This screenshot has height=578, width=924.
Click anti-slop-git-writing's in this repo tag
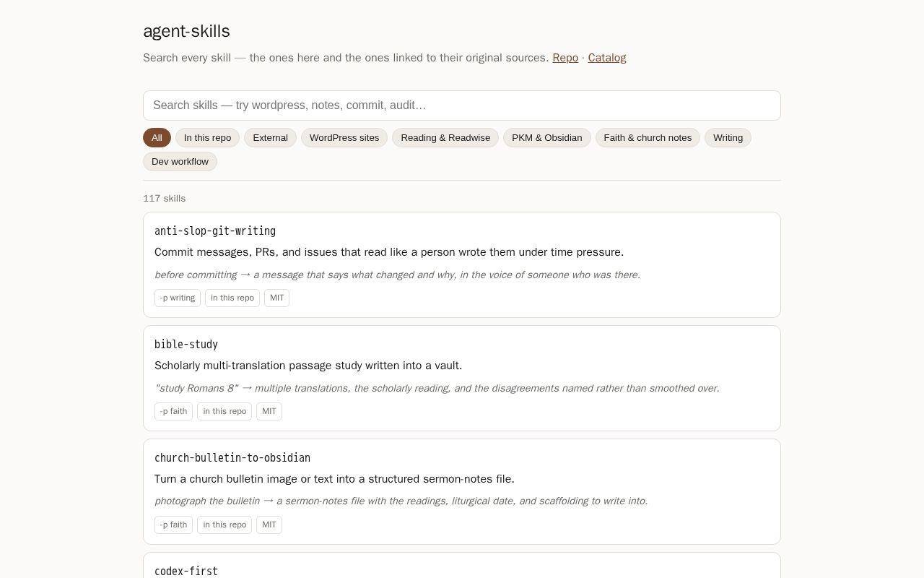click(x=232, y=298)
